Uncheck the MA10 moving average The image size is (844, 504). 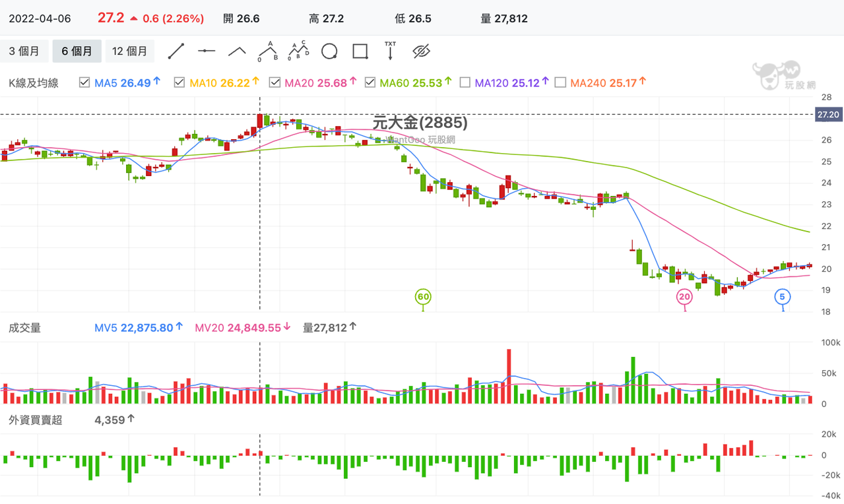click(179, 82)
